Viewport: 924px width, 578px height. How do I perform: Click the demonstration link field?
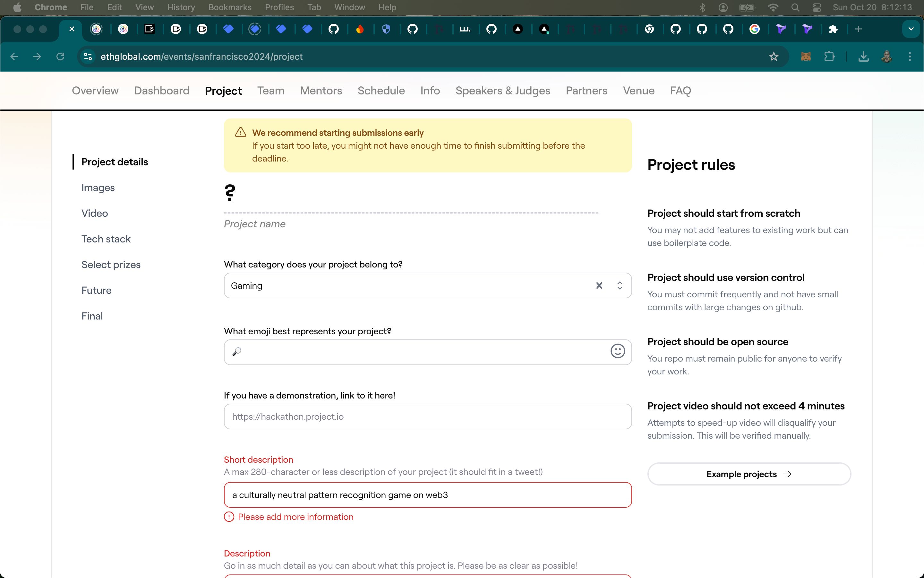pyautogui.click(x=428, y=416)
